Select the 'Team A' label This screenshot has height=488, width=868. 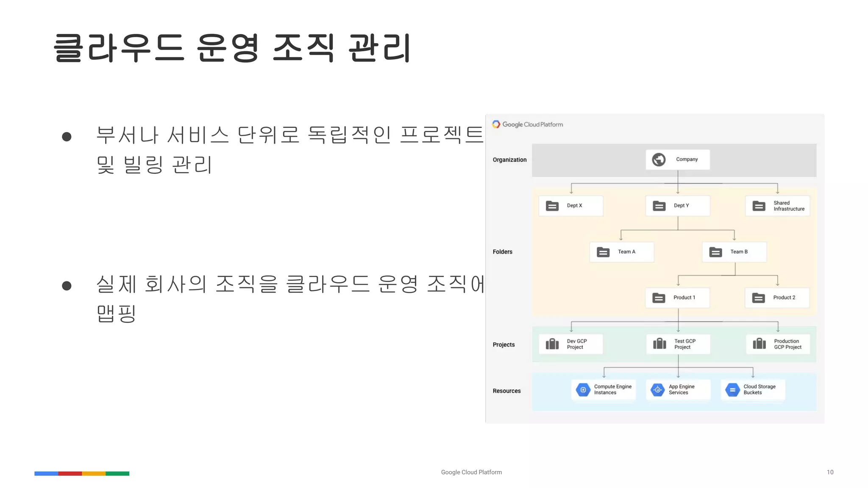[x=626, y=252]
